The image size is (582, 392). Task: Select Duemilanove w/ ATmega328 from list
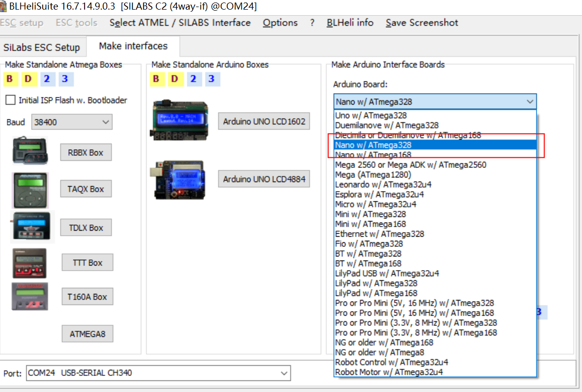435,125
